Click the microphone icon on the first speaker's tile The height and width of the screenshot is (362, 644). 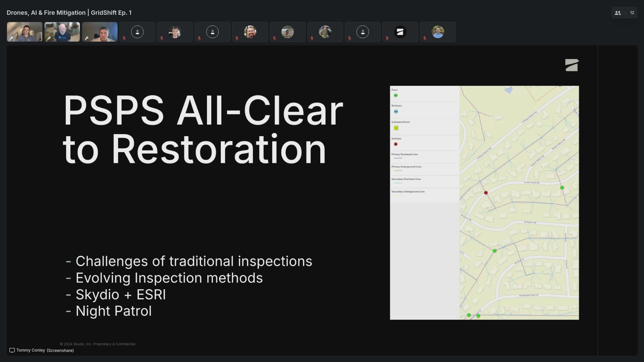click(11, 38)
